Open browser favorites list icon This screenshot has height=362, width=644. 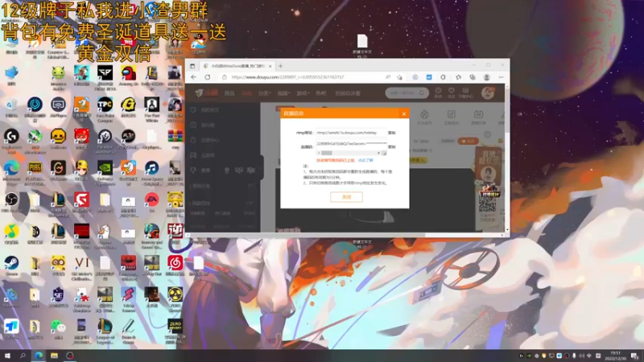pos(458,77)
